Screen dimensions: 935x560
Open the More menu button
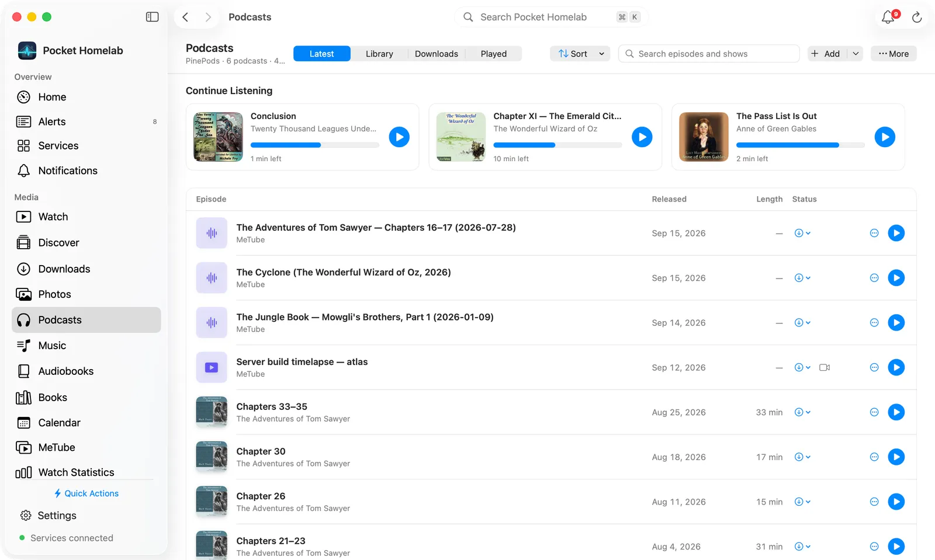click(x=894, y=54)
